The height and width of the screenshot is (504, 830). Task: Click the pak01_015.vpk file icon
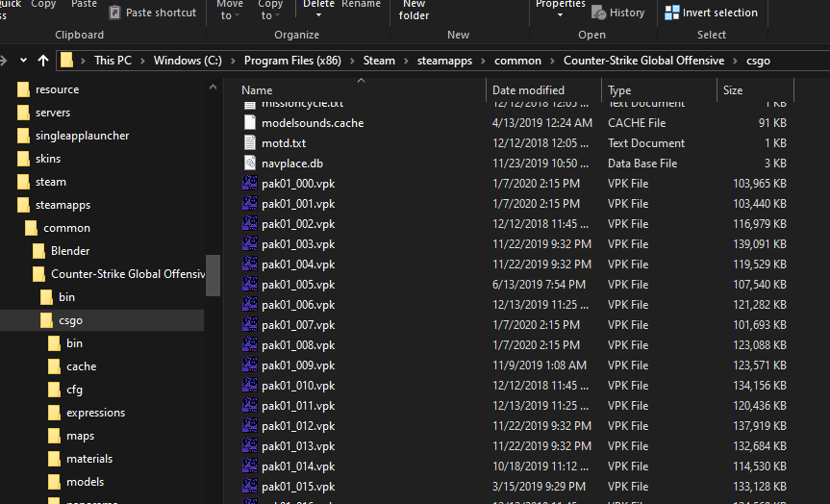click(250, 486)
